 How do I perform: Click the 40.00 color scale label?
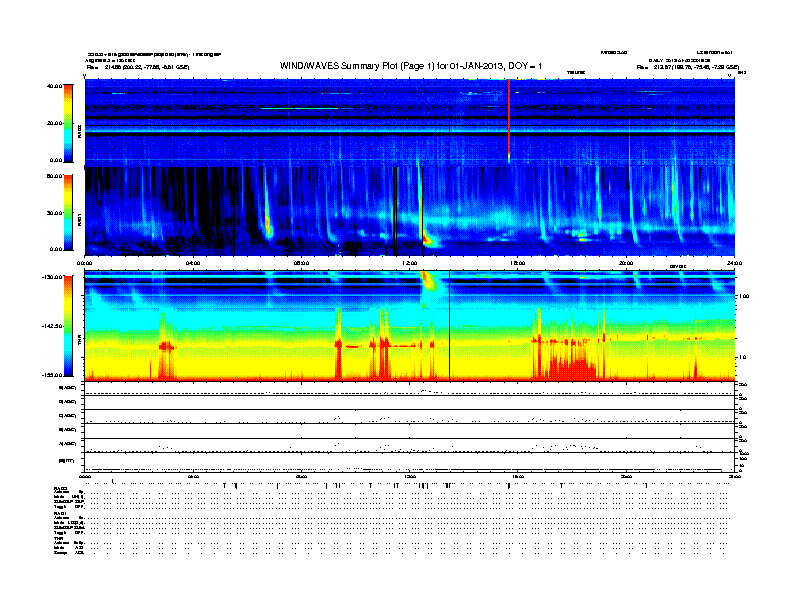coord(54,86)
